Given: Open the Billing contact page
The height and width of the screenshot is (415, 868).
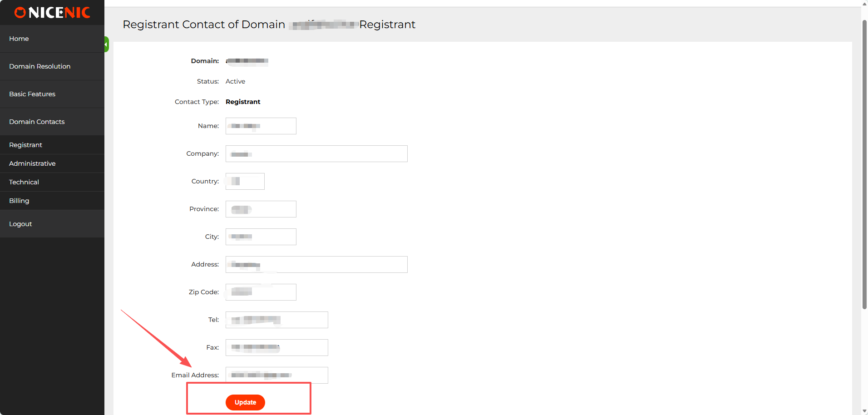Looking at the screenshot, I should (19, 201).
